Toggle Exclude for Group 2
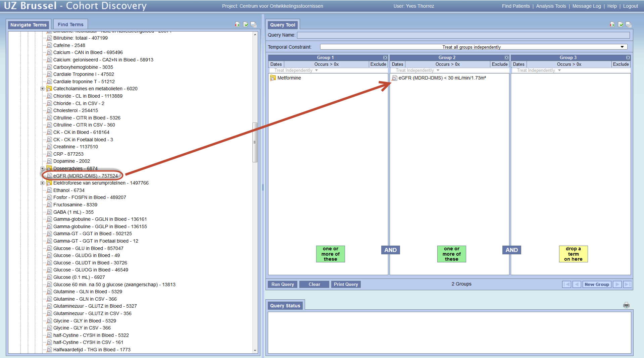The image size is (644, 358). [500, 64]
